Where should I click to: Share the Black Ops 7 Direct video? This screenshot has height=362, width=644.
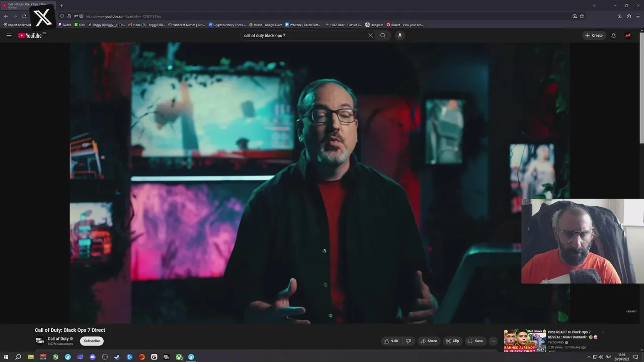429,341
